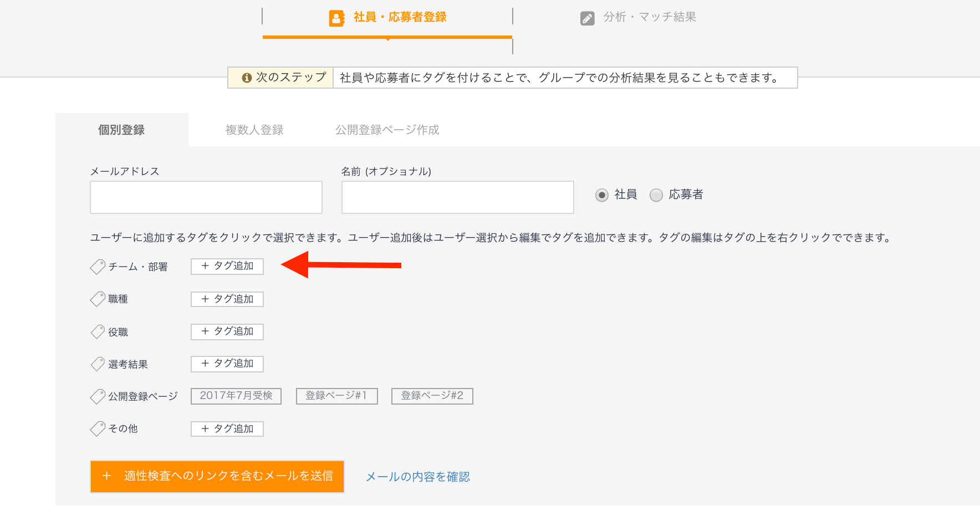
Task: Add a tag for チーム・部署
Action: (227, 267)
